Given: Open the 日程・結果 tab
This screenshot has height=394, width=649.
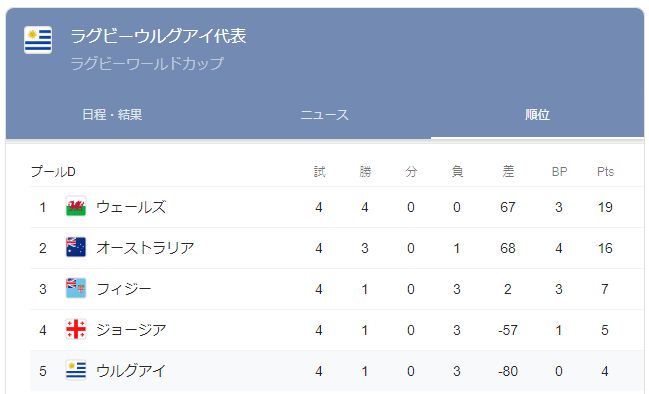Looking at the screenshot, I should click(112, 114).
